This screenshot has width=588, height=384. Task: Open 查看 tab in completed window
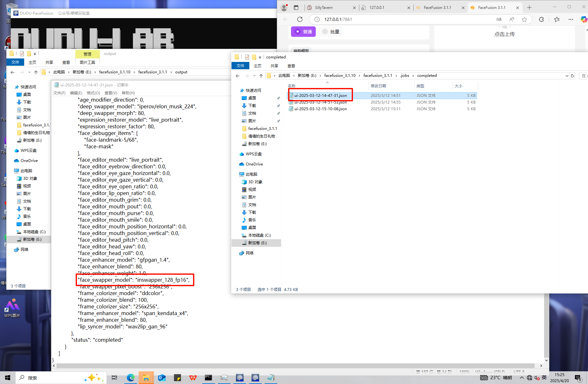291,66
